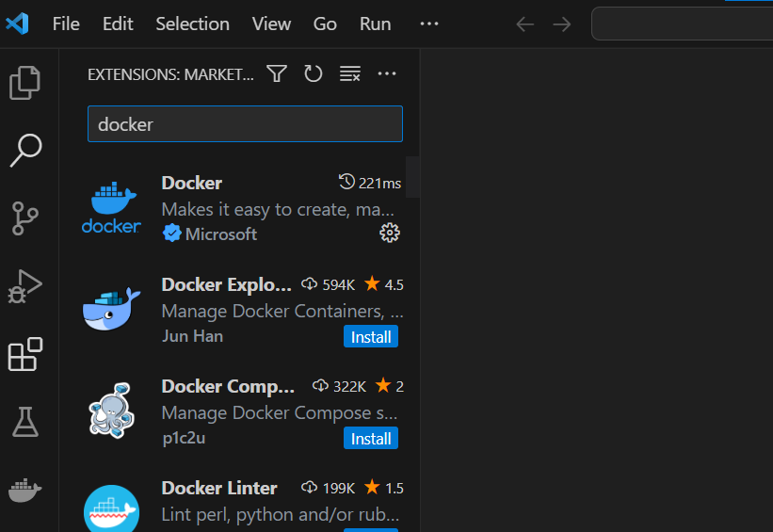The image size is (773, 532).
Task: Open the Selection menu
Action: (x=192, y=24)
